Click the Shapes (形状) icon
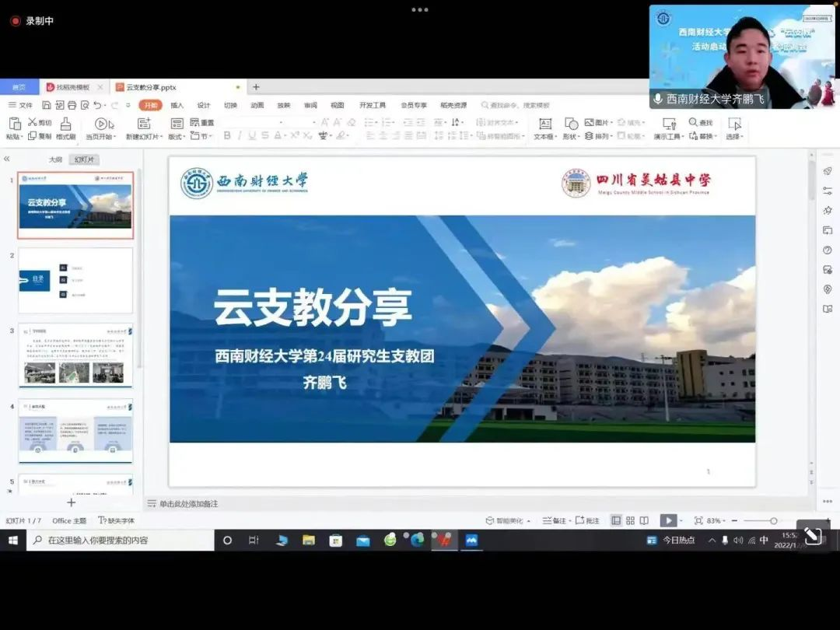 (x=571, y=124)
